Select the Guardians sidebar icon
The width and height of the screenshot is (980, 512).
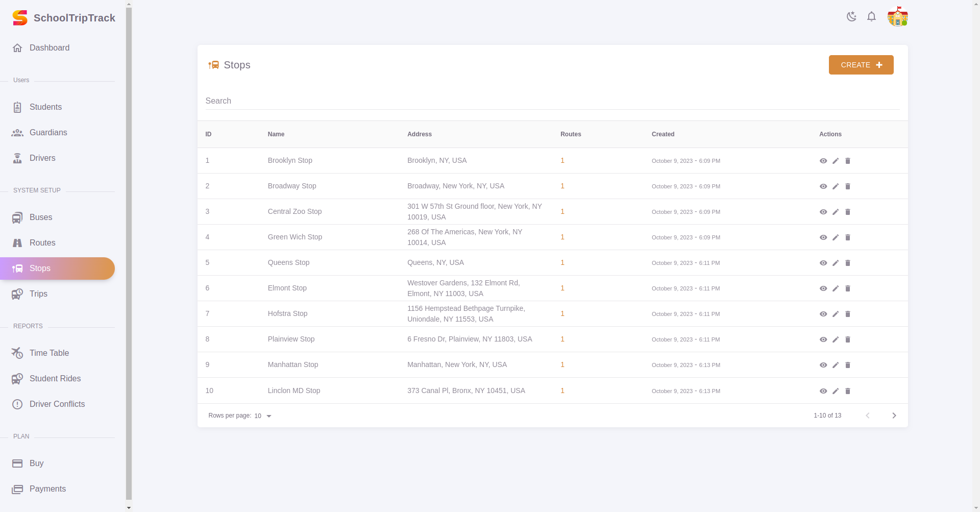17,133
